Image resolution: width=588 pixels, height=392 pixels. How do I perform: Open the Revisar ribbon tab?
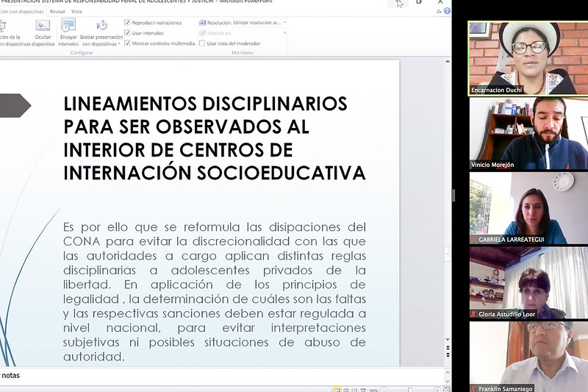click(57, 12)
